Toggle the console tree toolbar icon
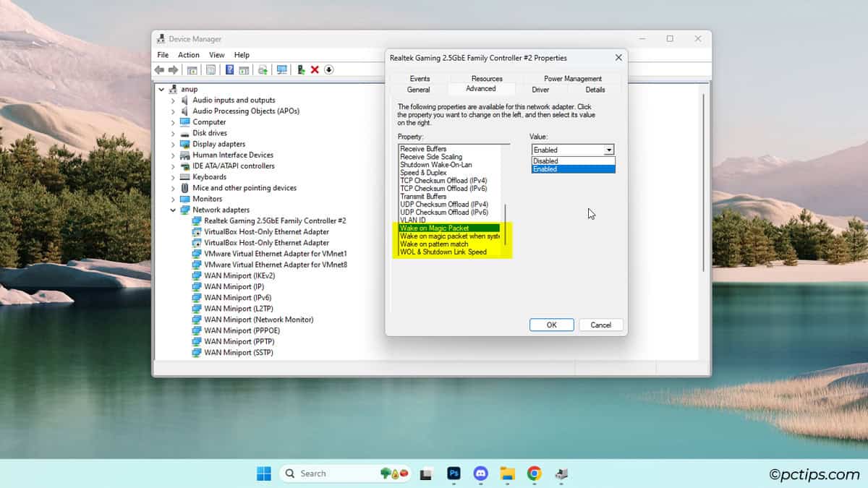 coord(192,69)
